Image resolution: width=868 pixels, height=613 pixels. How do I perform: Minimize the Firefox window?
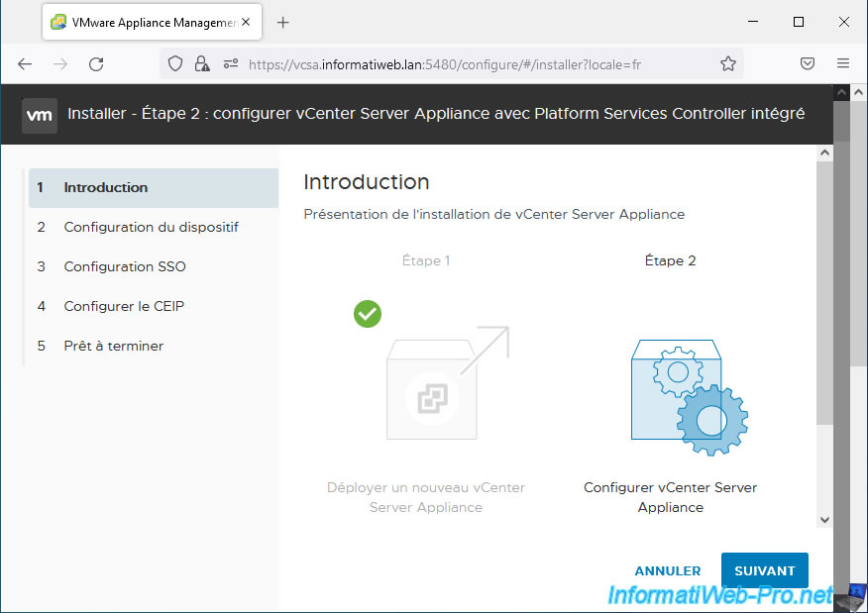point(753,22)
